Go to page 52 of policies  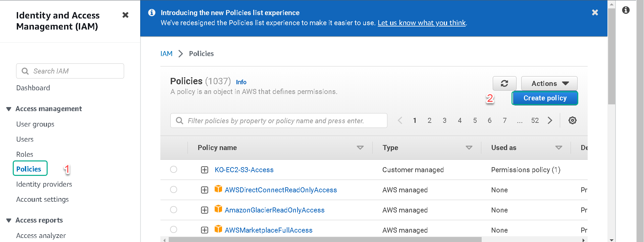pyautogui.click(x=535, y=120)
